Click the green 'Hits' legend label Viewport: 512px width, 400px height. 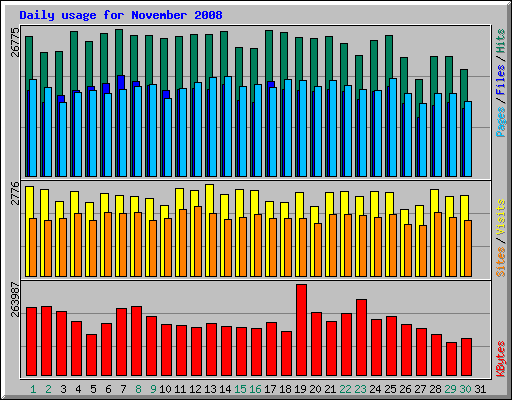tap(501, 41)
